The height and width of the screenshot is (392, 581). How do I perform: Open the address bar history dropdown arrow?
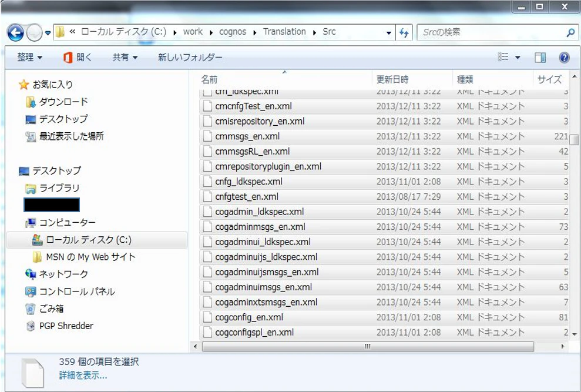point(389,33)
